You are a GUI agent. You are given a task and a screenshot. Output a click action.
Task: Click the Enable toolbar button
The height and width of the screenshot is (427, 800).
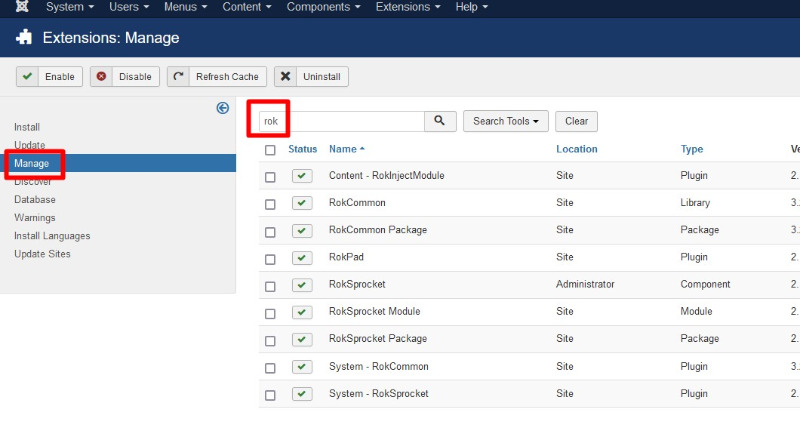pyautogui.click(x=49, y=77)
